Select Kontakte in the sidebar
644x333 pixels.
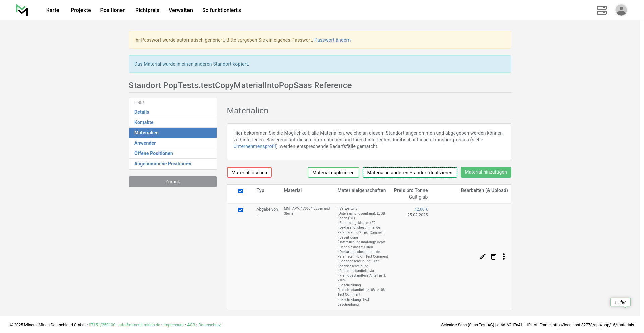click(144, 122)
